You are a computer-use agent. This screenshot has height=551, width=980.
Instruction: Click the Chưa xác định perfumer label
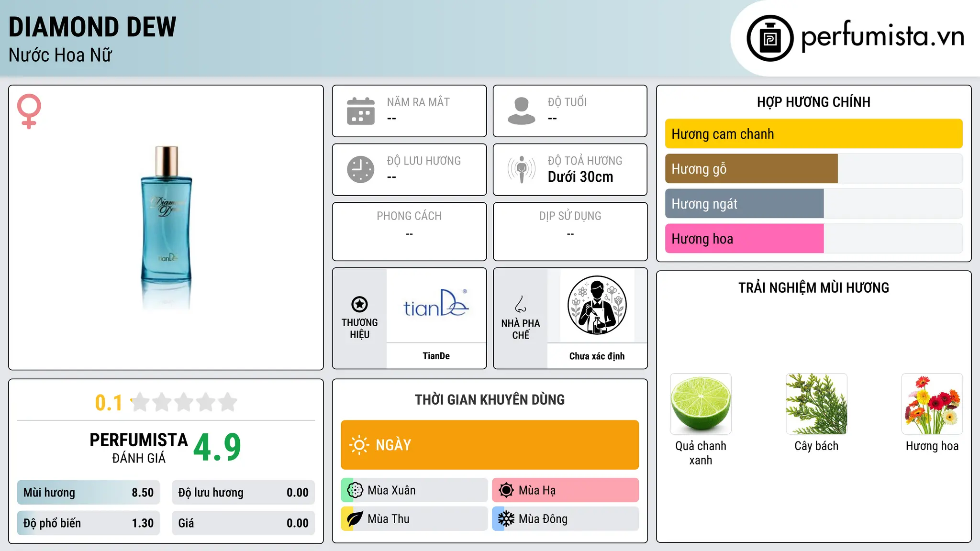click(x=597, y=356)
